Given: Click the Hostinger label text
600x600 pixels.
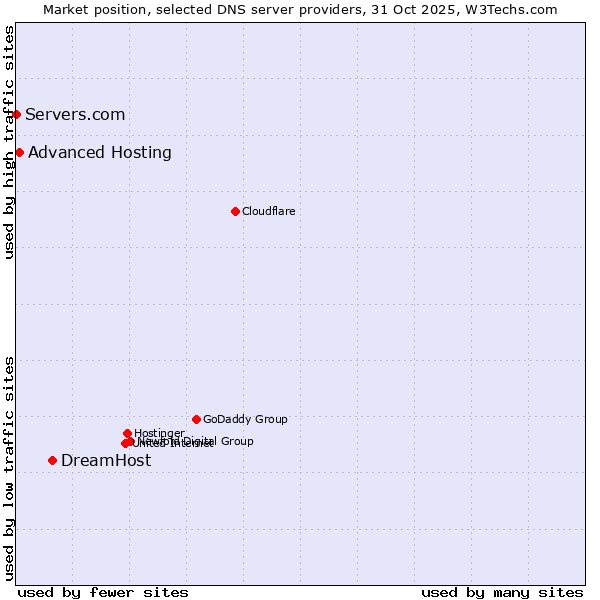Looking at the screenshot, I should pyautogui.click(x=160, y=432).
